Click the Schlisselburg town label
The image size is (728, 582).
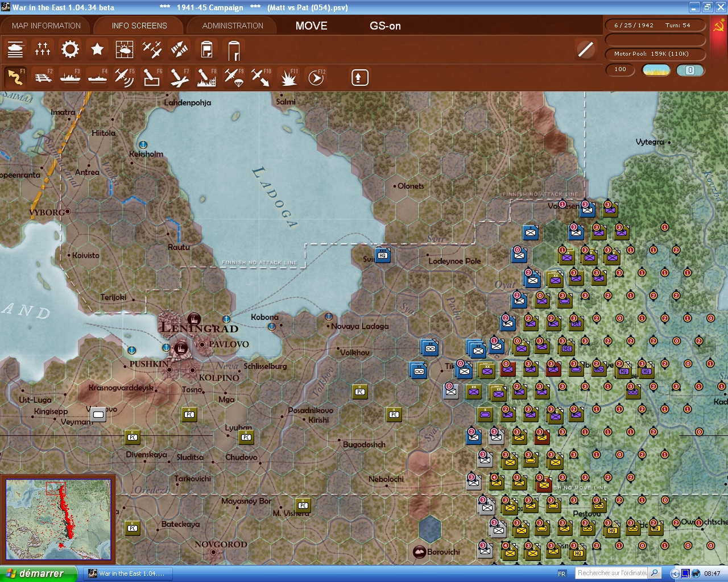point(266,366)
